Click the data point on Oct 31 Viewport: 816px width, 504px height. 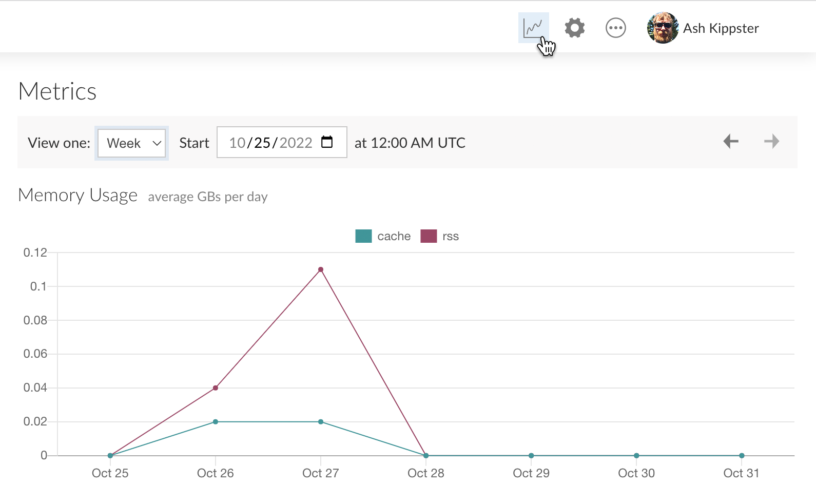point(742,456)
